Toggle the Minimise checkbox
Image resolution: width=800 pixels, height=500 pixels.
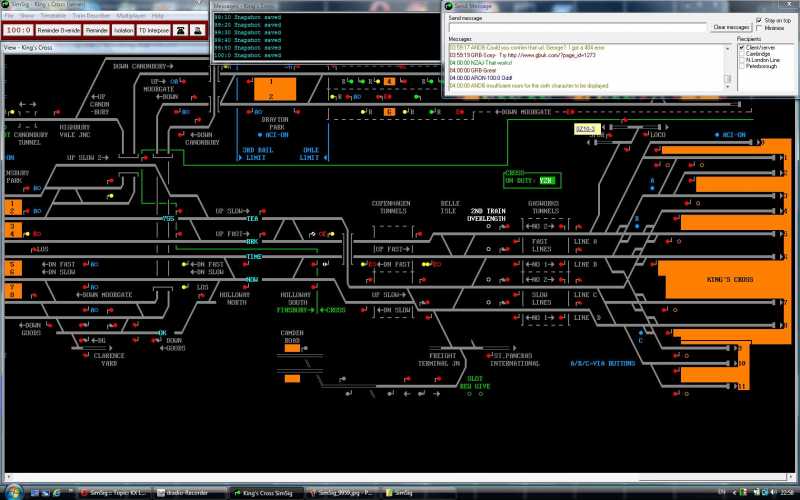tap(759, 28)
